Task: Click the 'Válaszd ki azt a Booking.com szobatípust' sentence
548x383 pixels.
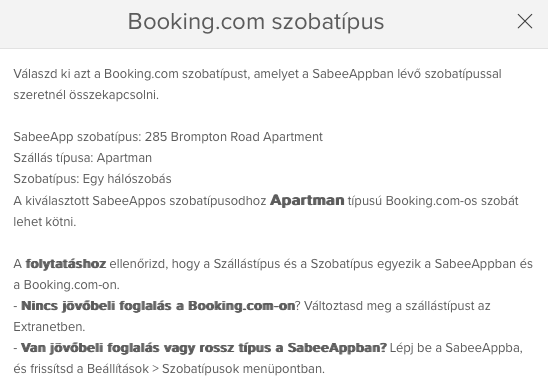Action: (x=131, y=74)
